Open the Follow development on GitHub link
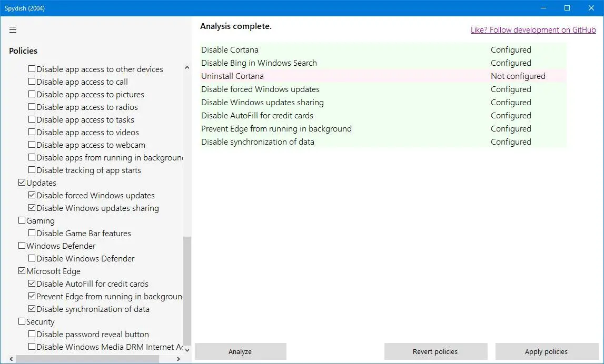 tap(533, 30)
